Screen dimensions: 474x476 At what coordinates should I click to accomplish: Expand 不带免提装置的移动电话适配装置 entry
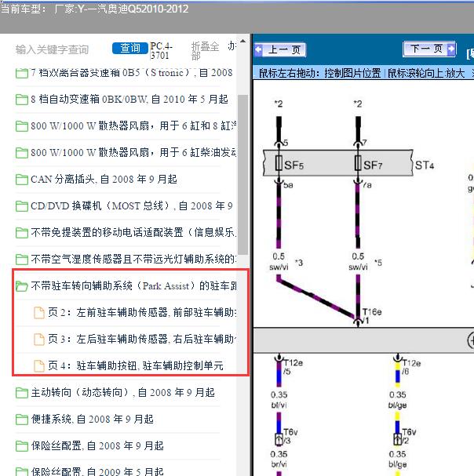coord(133,233)
